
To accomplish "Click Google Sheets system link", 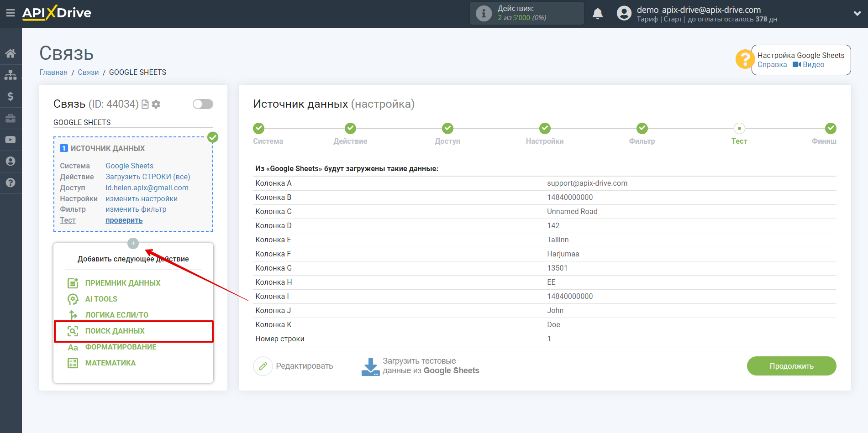I will tap(130, 166).
